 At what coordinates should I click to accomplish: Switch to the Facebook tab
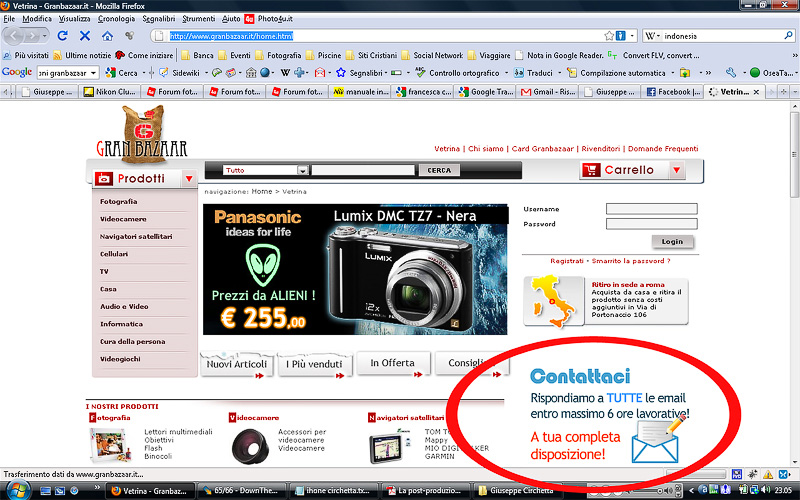point(673,92)
